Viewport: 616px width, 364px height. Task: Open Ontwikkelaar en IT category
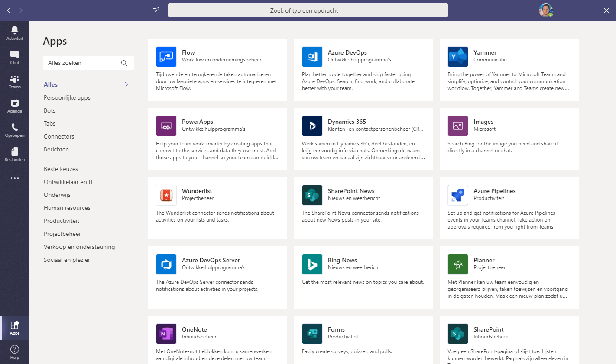click(68, 182)
